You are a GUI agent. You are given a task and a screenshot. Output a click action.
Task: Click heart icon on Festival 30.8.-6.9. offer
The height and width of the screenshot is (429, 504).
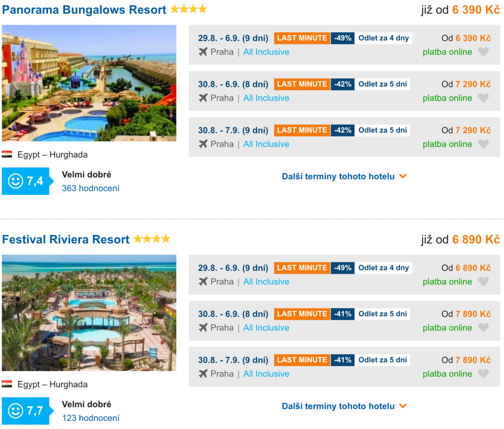click(x=483, y=328)
